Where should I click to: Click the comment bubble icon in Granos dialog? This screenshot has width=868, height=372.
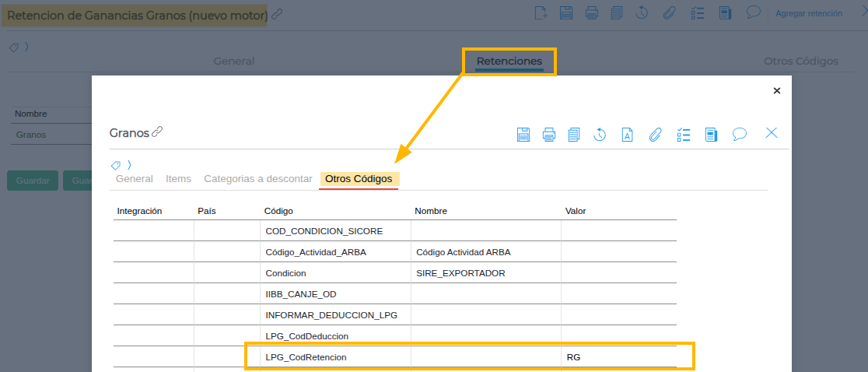(x=740, y=134)
